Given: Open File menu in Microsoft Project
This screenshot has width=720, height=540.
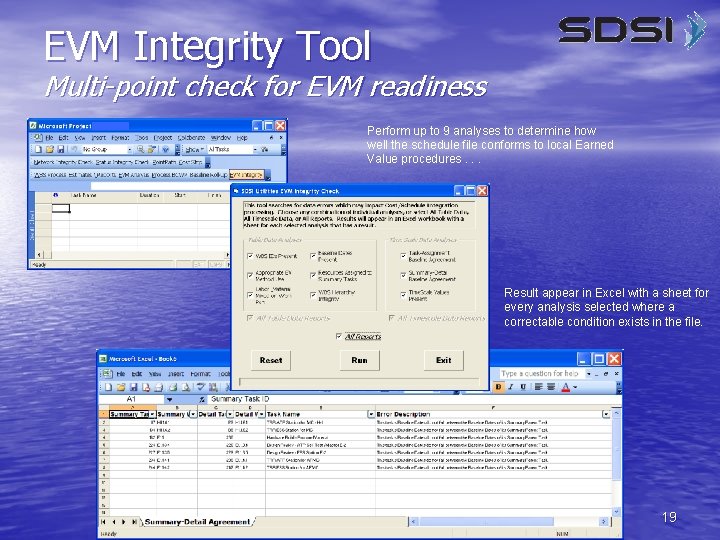Looking at the screenshot, I should click(x=49, y=138).
